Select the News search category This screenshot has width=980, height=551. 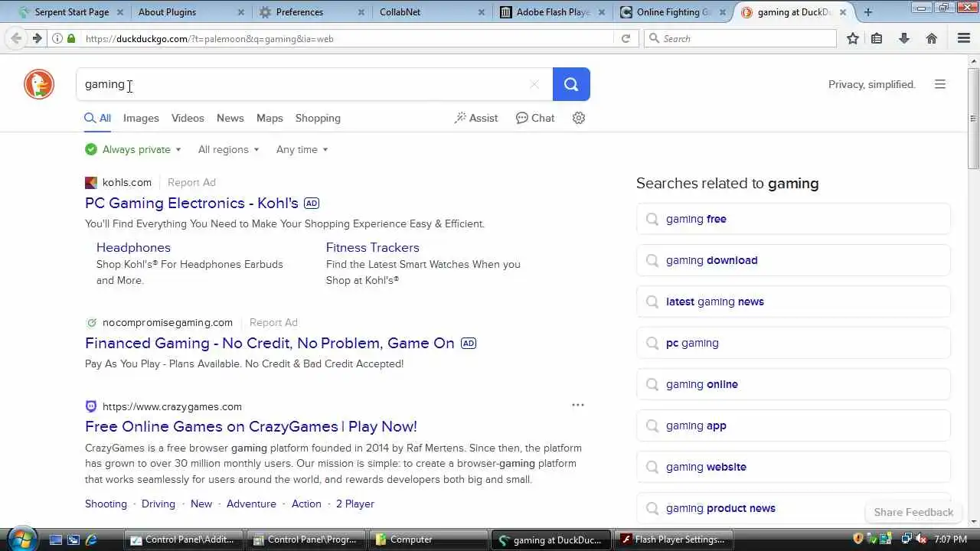[230, 118]
